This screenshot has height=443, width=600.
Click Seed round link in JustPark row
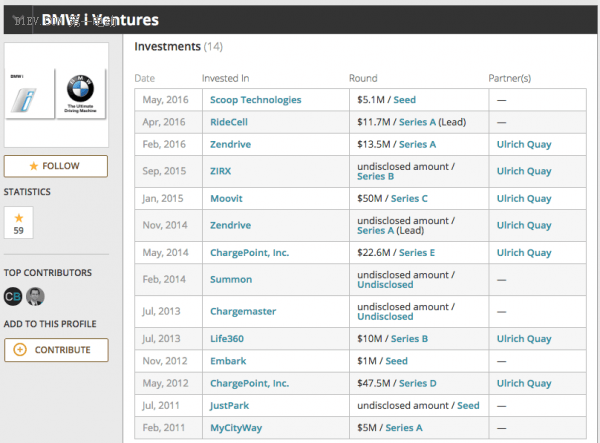click(x=468, y=406)
